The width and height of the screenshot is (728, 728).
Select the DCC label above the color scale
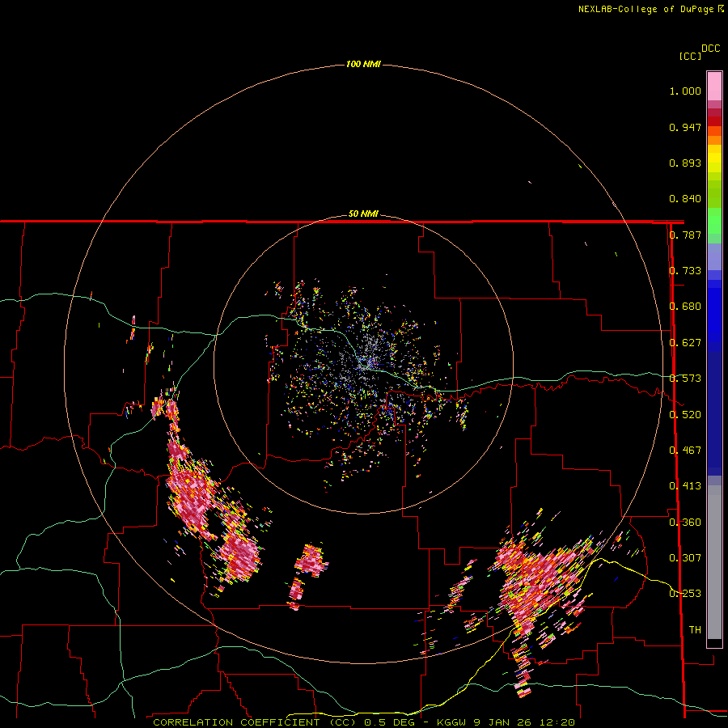pyautogui.click(x=710, y=49)
